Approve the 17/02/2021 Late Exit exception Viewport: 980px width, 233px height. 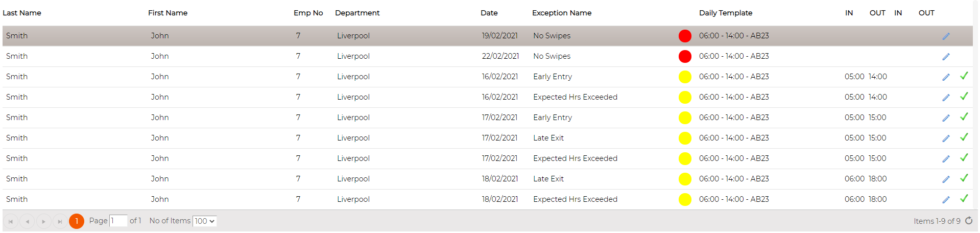click(964, 137)
